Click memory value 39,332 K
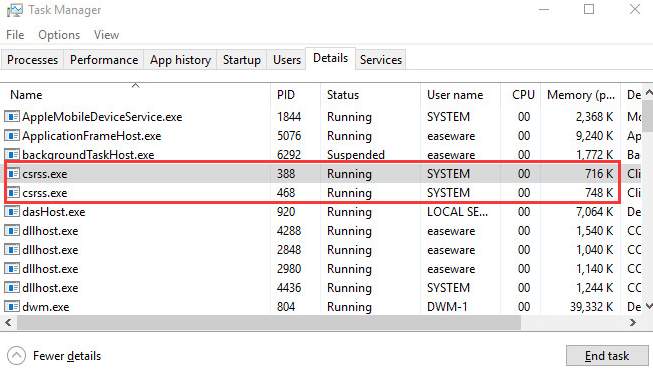Screen dimensions: 653x377 click(x=591, y=307)
